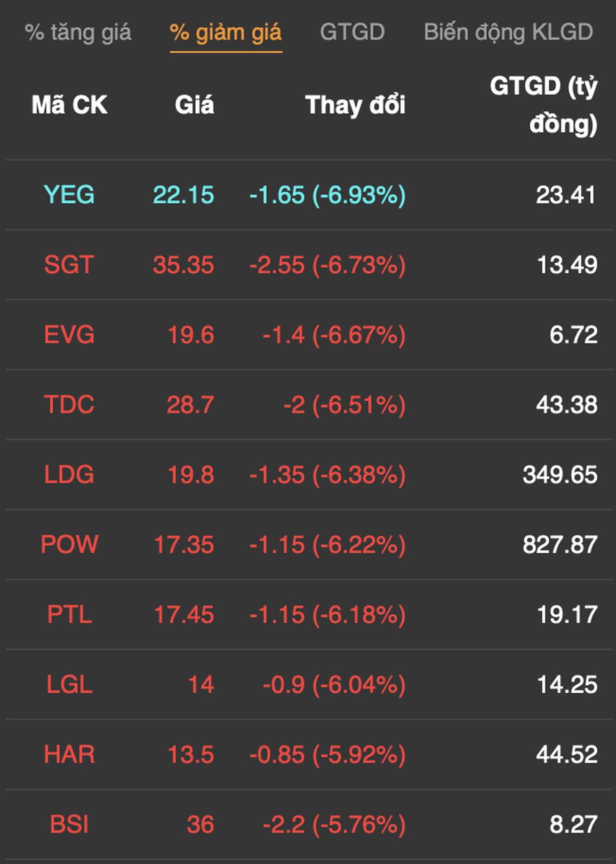Open the EVG stock ticker
616x864 pixels.
tap(69, 335)
